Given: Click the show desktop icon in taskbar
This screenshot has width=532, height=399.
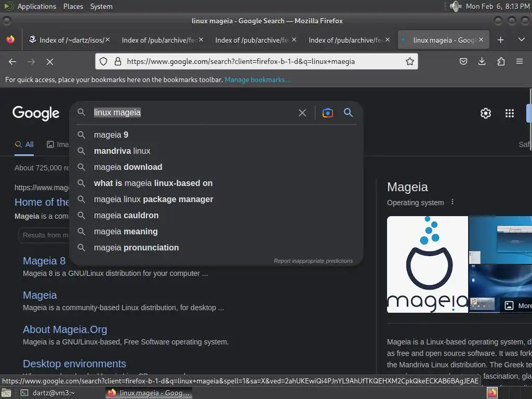Looking at the screenshot, I should click(x=6, y=393).
